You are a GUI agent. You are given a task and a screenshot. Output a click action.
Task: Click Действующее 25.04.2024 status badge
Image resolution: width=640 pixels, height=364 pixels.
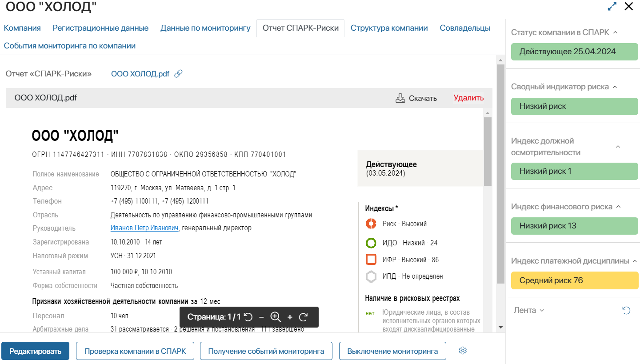coord(575,52)
